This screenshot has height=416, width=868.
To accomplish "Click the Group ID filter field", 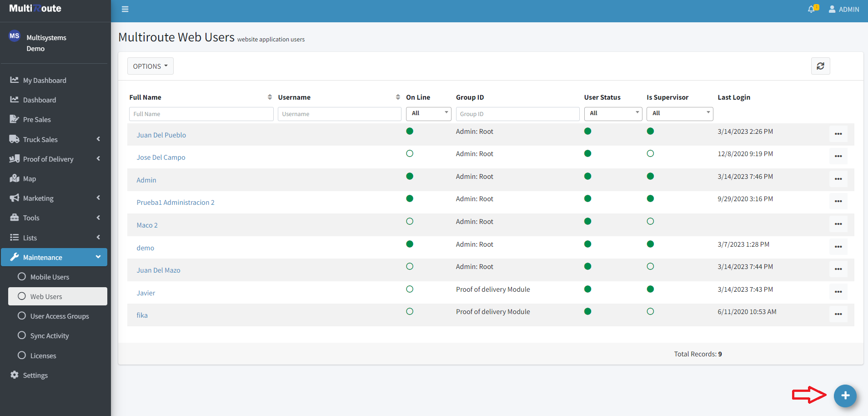I will click(517, 114).
